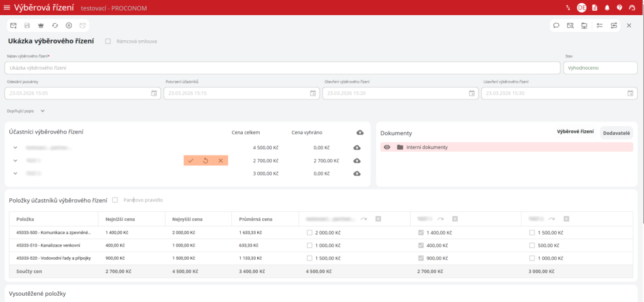This screenshot has height=302, width=644.
Task: Click the circled X cancel toolbar icon
Action: [x=69, y=26]
